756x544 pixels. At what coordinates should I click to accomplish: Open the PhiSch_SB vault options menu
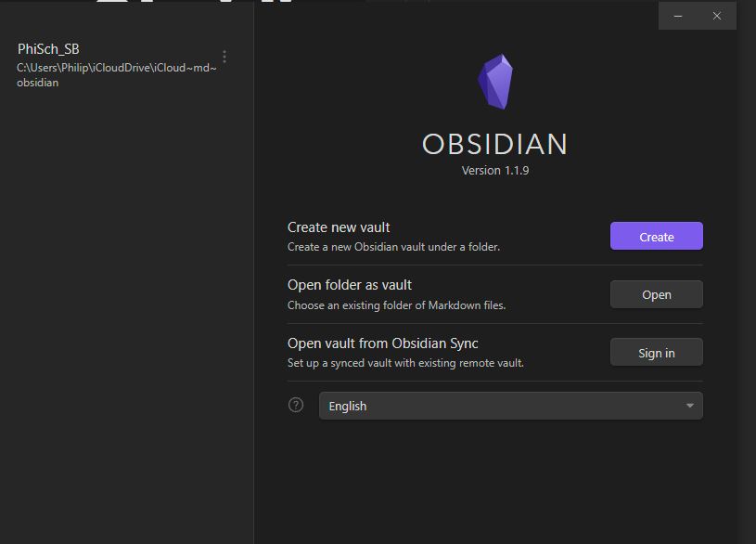point(224,57)
